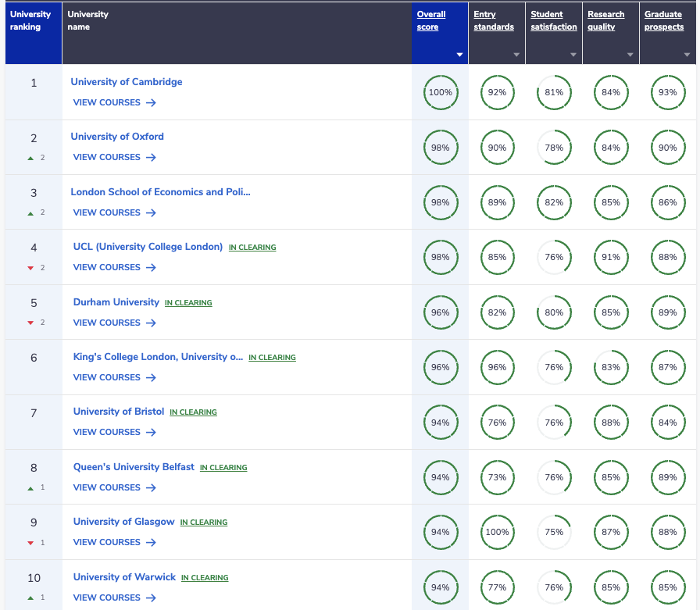Sort by Overall score dropdown arrow

[459, 55]
